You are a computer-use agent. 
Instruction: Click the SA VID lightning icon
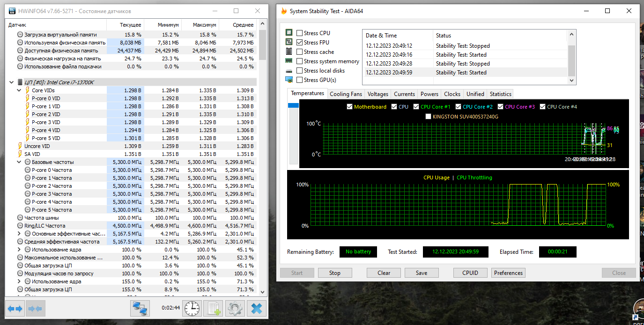tap(20, 154)
